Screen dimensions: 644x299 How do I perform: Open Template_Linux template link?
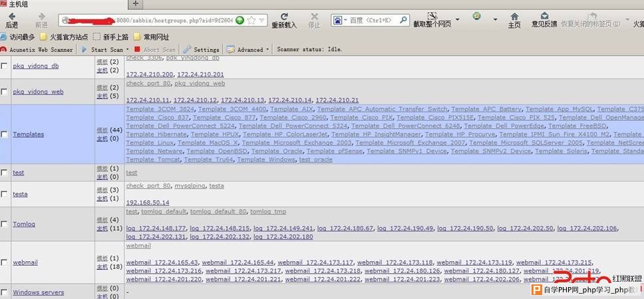150,143
